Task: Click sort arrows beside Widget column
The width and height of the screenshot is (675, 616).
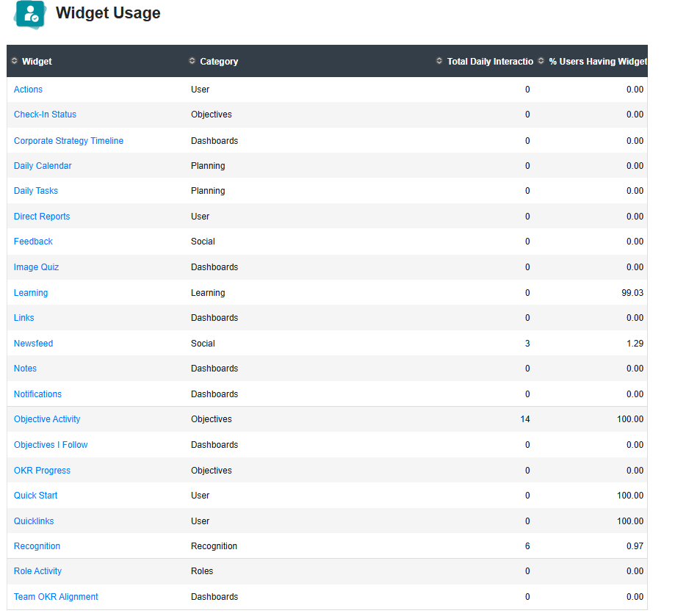Action: click(x=14, y=61)
